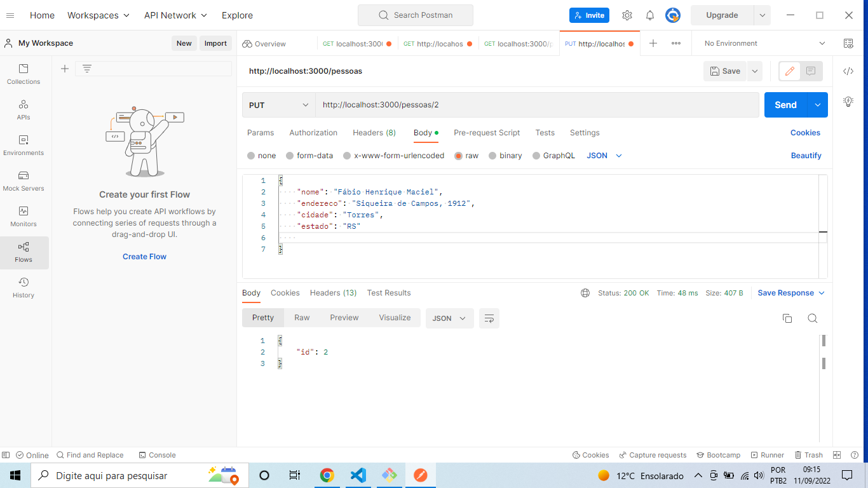This screenshot has width=868, height=488.
Task: Toggle line wrap in response viewer
Action: [489, 318]
